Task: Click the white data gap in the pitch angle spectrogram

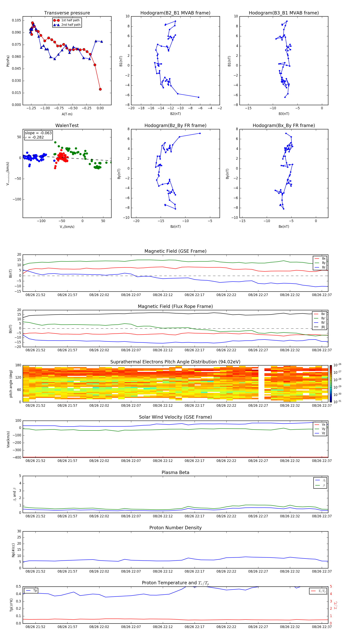Action: [261, 384]
